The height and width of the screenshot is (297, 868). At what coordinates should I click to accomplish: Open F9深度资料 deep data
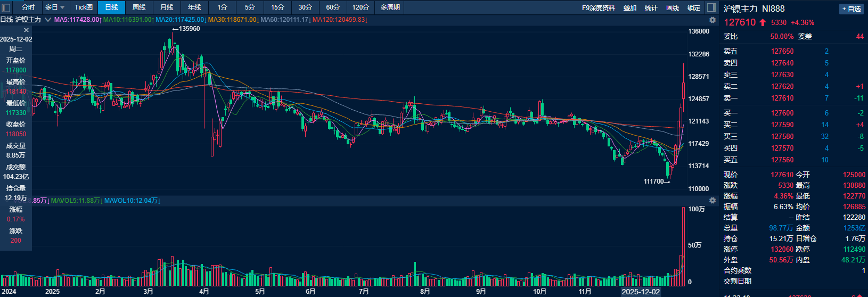(598, 8)
